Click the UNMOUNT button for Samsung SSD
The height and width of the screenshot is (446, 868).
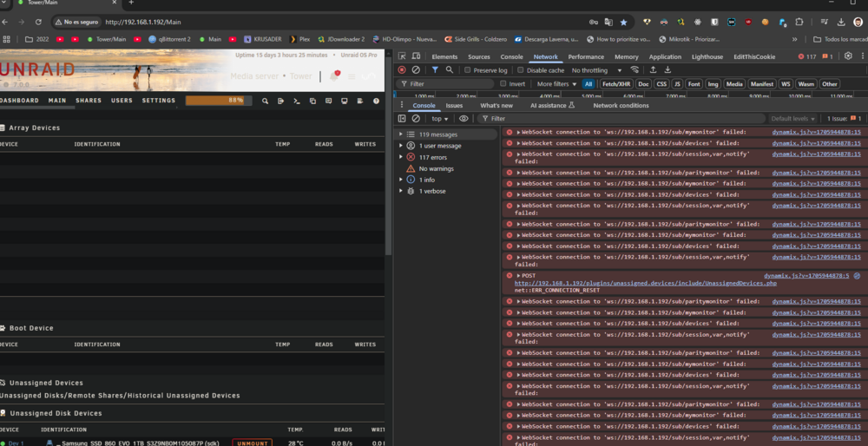click(252, 443)
